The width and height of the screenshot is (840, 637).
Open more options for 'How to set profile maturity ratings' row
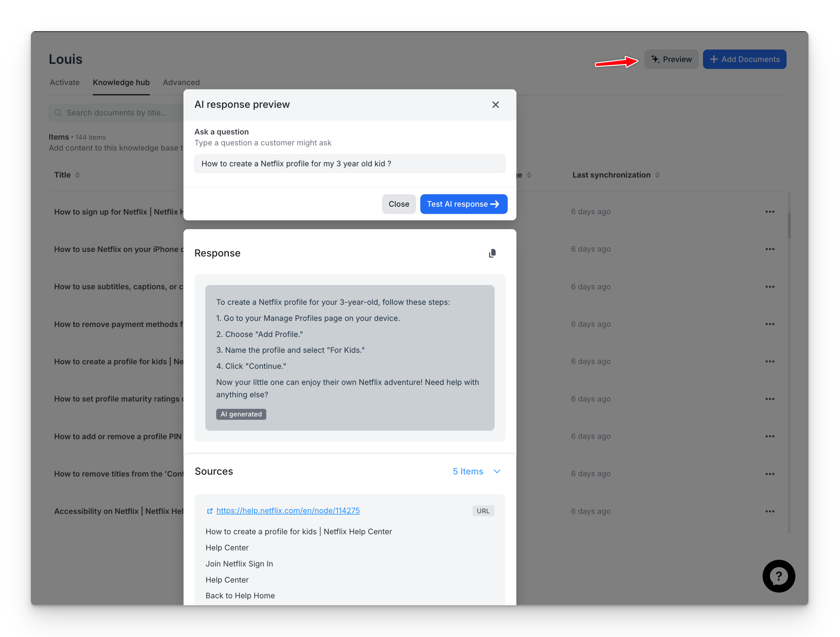click(x=769, y=399)
